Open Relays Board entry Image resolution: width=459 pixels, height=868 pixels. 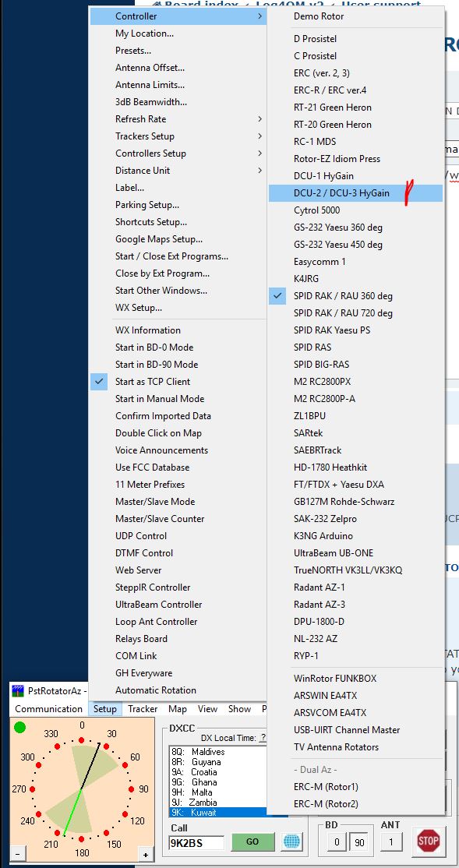coord(178,639)
